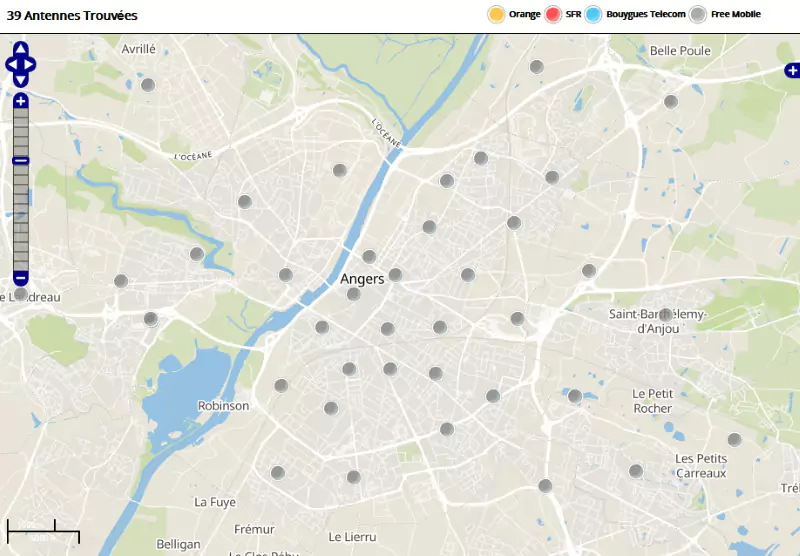Open the antenna marker below Avrillé
This screenshot has height=556, width=800.
tap(148, 85)
